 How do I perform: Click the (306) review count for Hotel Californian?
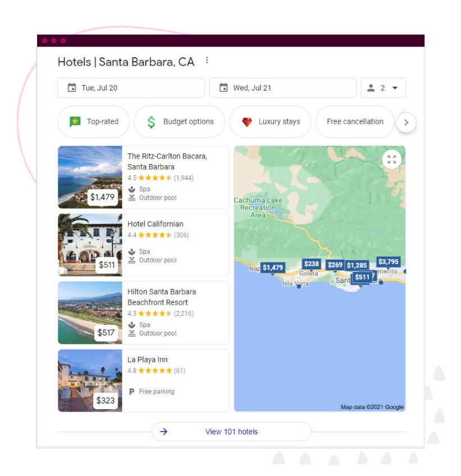point(181,235)
